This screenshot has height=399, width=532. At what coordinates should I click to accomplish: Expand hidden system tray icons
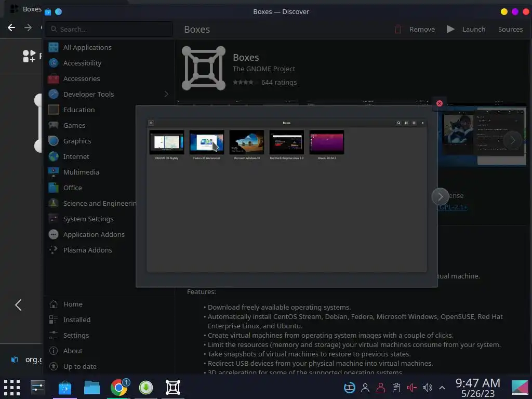click(x=442, y=388)
